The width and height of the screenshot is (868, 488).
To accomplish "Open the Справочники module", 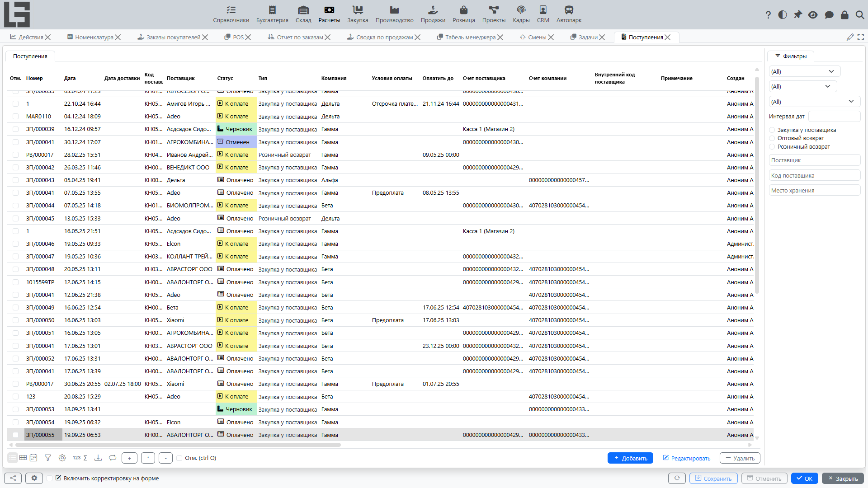I will tap(231, 14).
